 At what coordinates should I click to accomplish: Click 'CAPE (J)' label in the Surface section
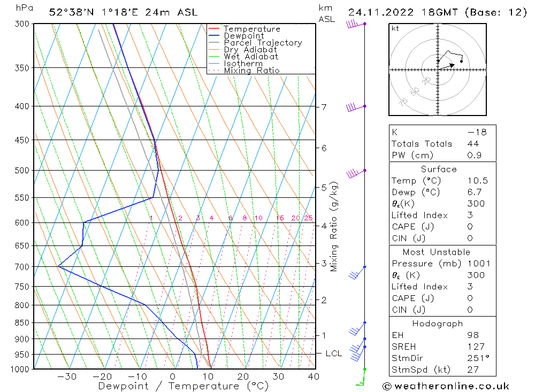413,227
